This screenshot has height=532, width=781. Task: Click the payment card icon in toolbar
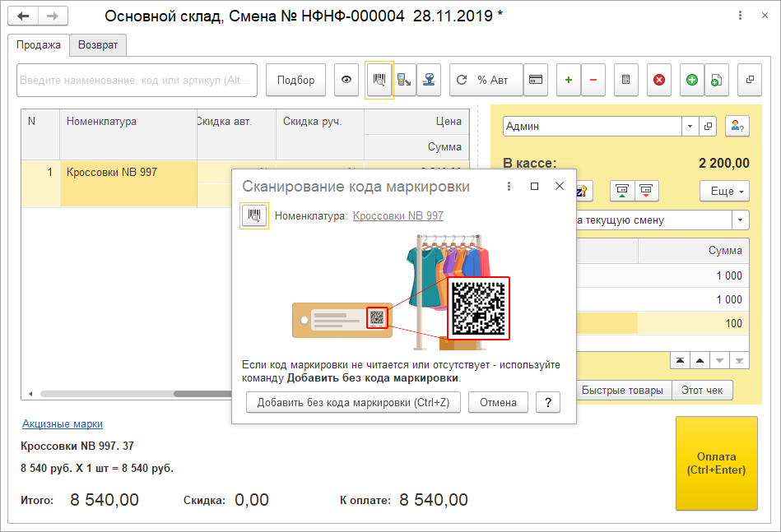click(535, 80)
